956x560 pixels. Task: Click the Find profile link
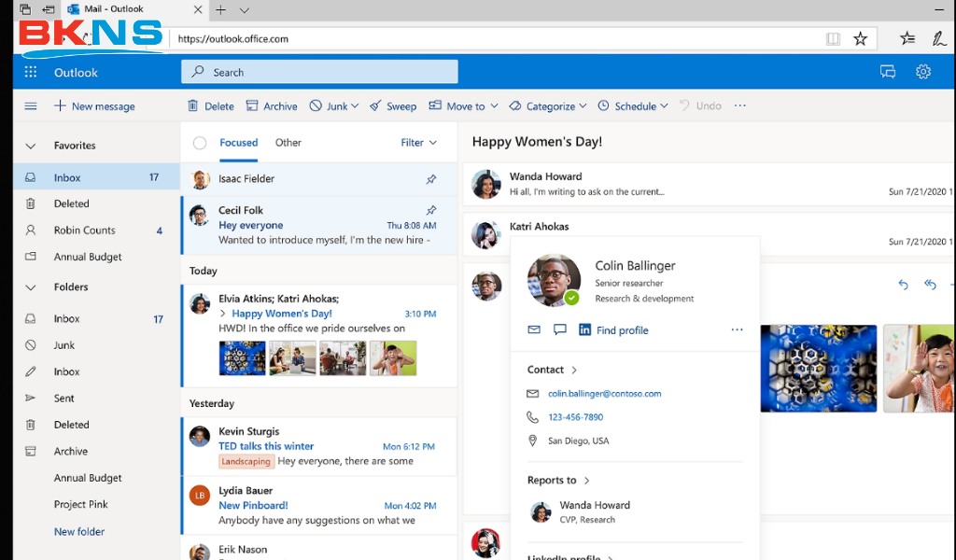[622, 329]
